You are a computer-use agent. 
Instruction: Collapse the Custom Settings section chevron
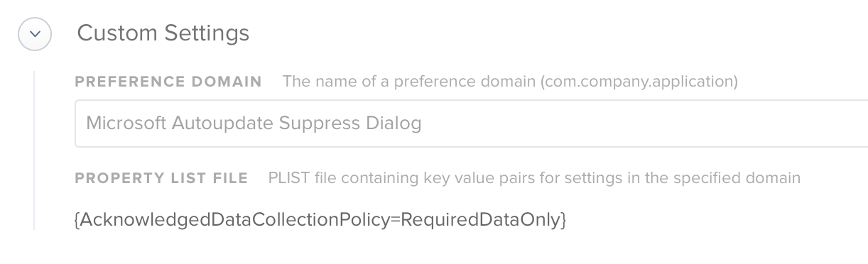pos(35,33)
